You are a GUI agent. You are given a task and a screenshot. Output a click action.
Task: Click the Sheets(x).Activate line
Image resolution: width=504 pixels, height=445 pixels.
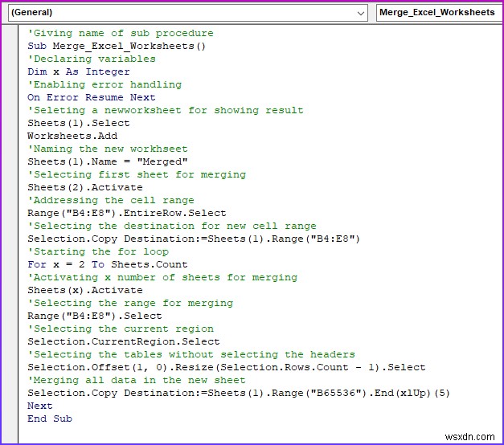click(x=85, y=290)
